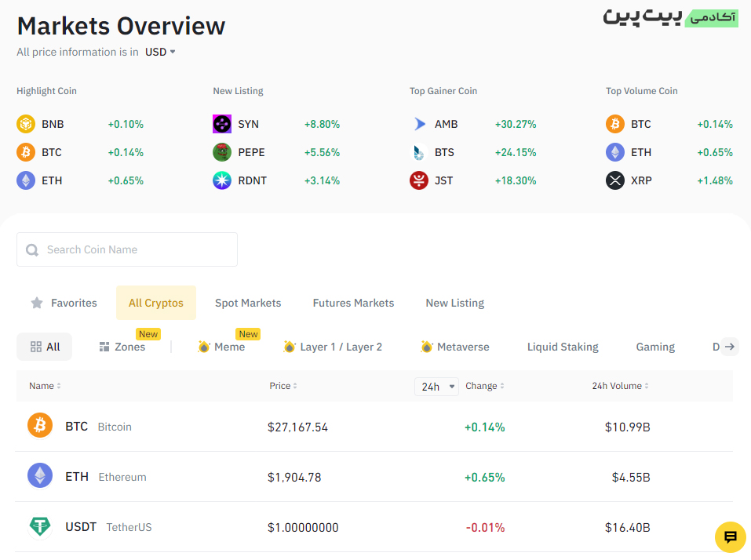Click the TetherUS logo in the table row
This screenshot has width=751, height=560.
point(40,526)
